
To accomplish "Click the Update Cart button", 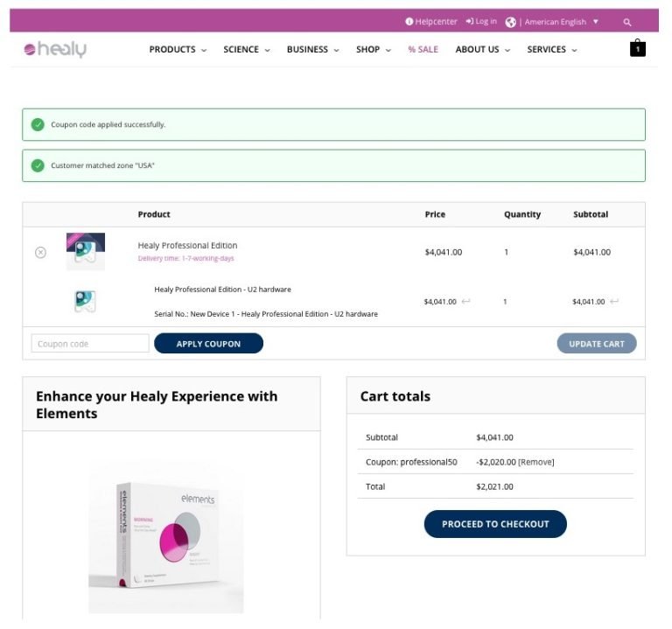I will 597,344.
